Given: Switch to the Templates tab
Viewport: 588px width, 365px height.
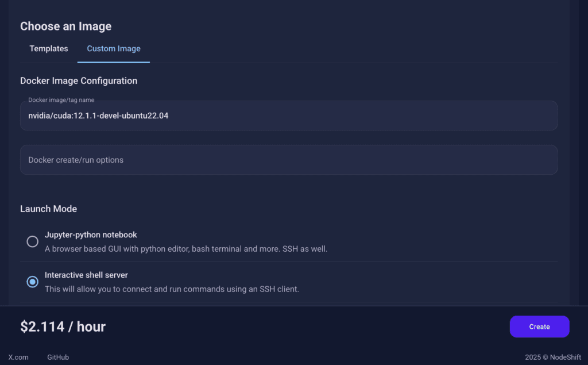Looking at the screenshot, I should coord(49,49).
